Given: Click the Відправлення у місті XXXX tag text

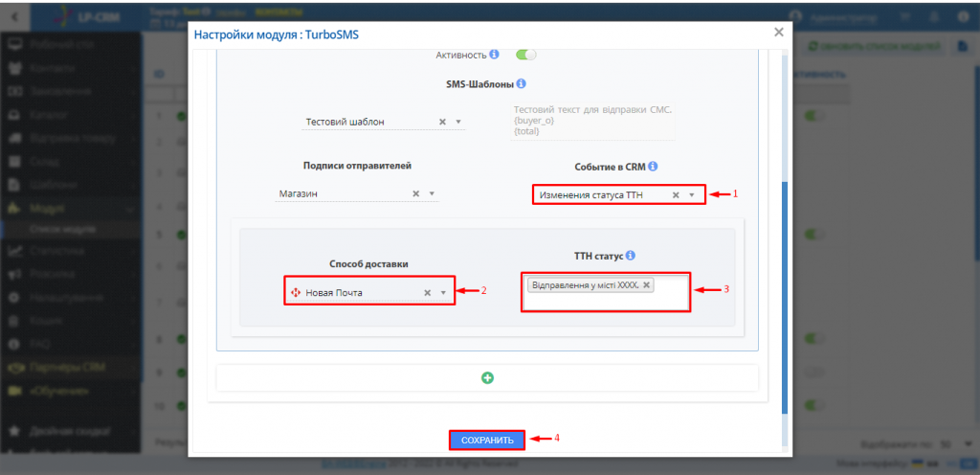Looking at the screenshot, I should coord(584,285).
